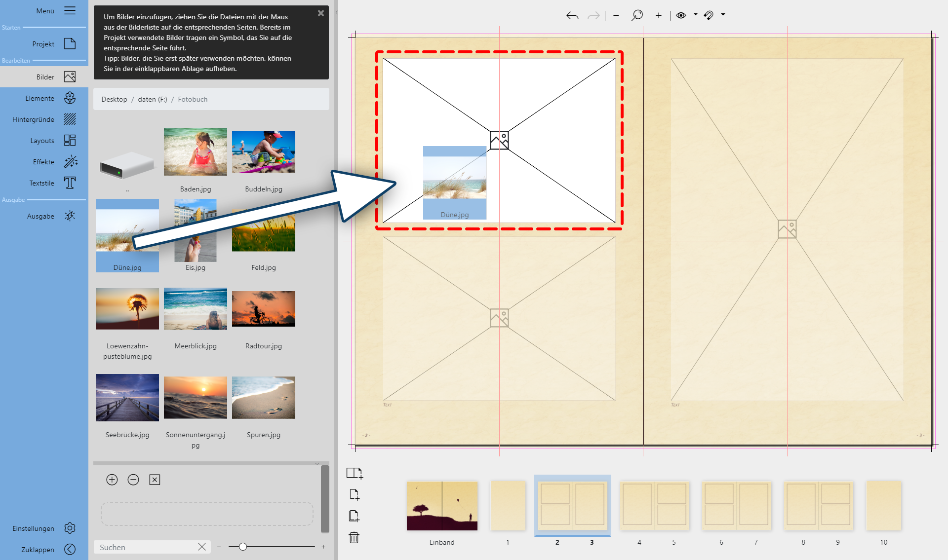Click the boxed X icon above tray

tap(155, 480)
